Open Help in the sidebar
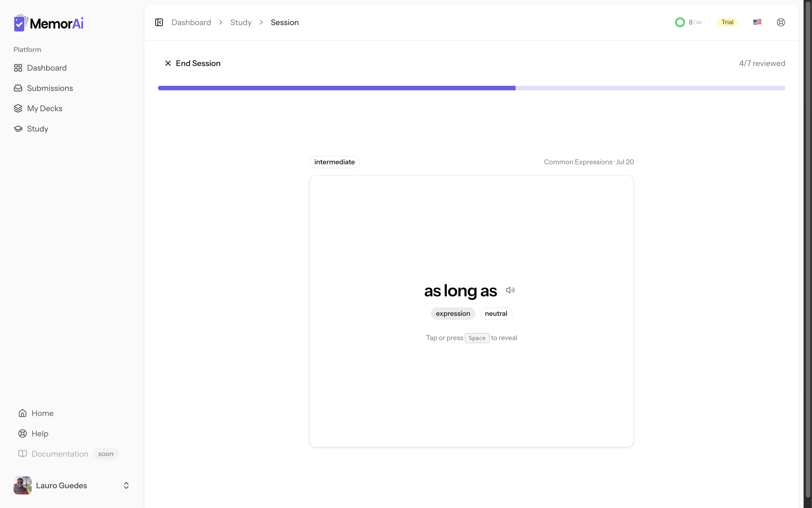812x508 pixels. coord(72,433)
